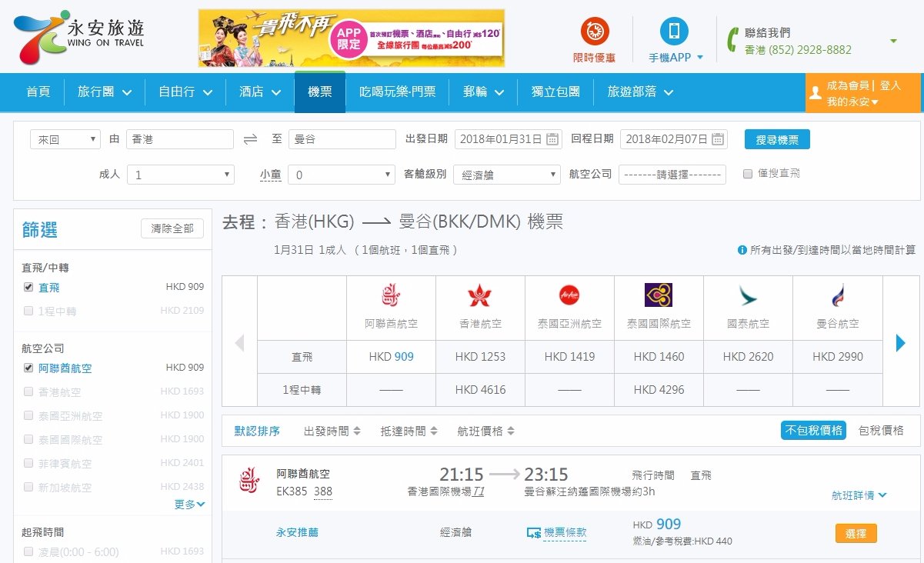Show next airlines with right arrow

tap(901, 343)
